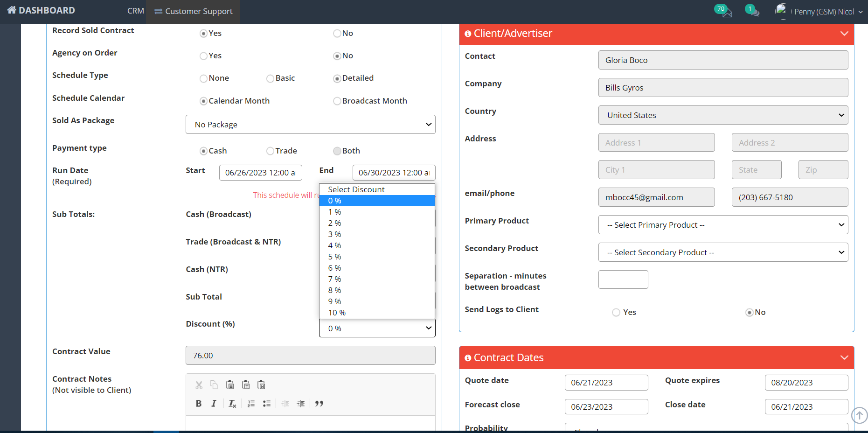This screenshot has height=433, width=868.
Task: Collapse the Client/Advertiser panel
Action: (x=844, y=34)
